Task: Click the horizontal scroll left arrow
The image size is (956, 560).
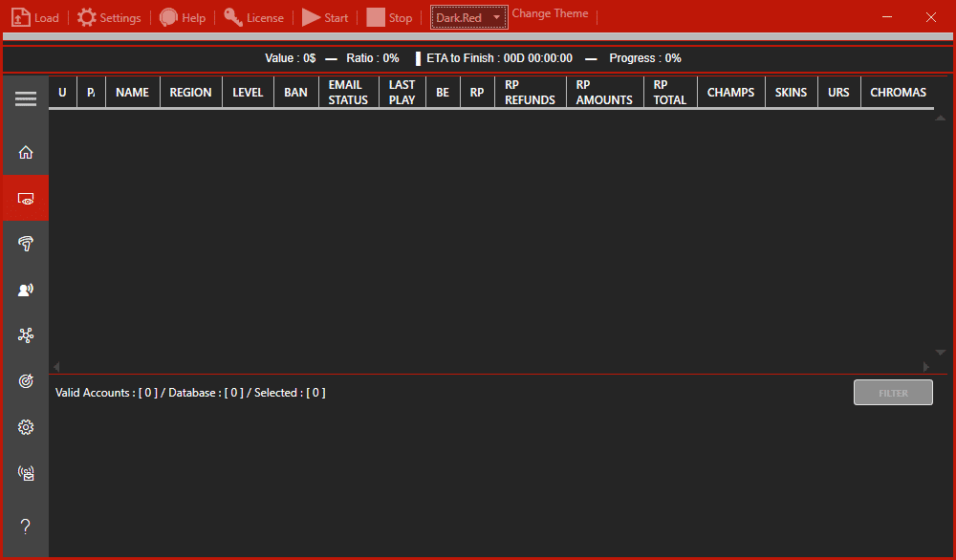Action: (56, 366)
